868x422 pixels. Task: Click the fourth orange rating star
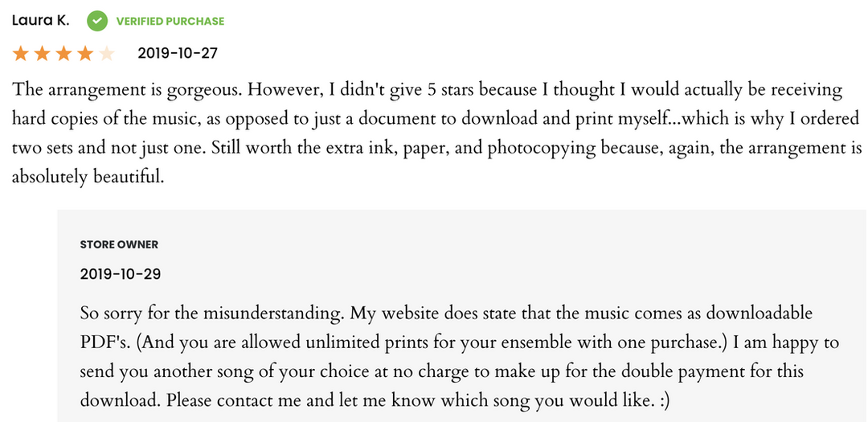[85, 54]
